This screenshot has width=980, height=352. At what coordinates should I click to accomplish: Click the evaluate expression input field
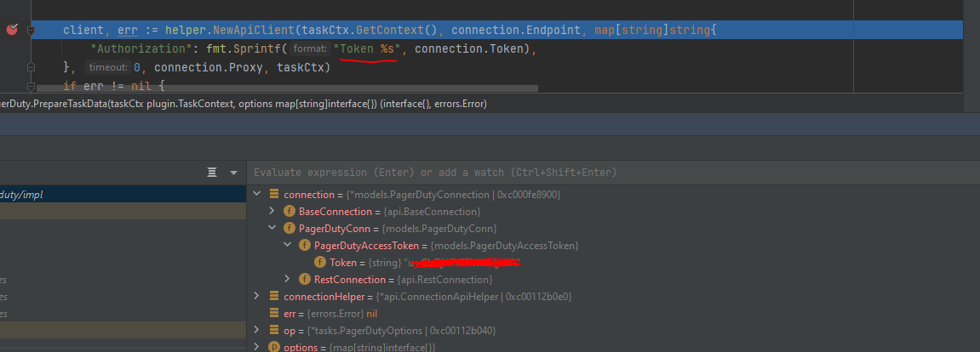(612, 173)
